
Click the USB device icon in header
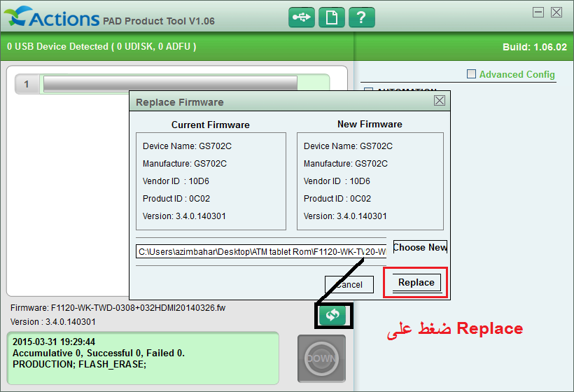coord(301,17)
